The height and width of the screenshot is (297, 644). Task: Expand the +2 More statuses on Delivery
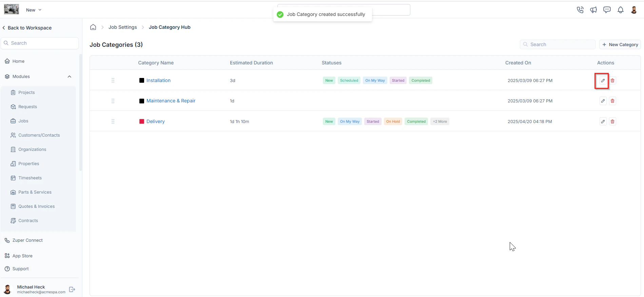coord(440,121)
